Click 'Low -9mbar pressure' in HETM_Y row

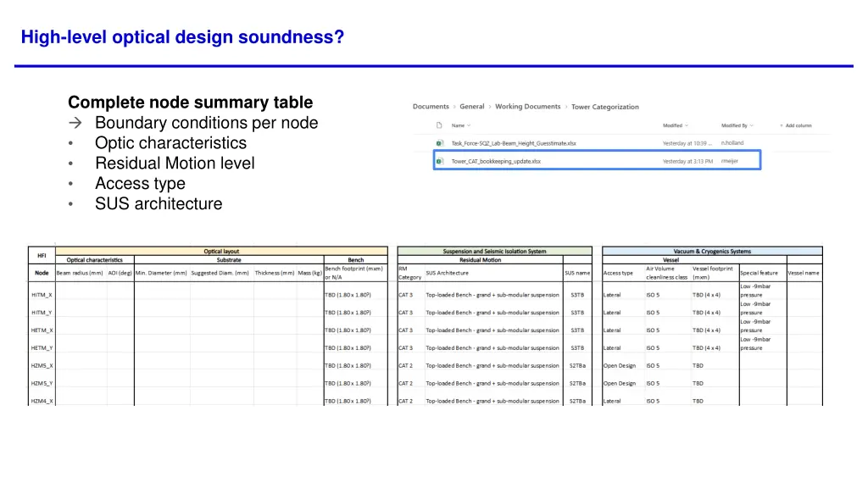(755, 344)
